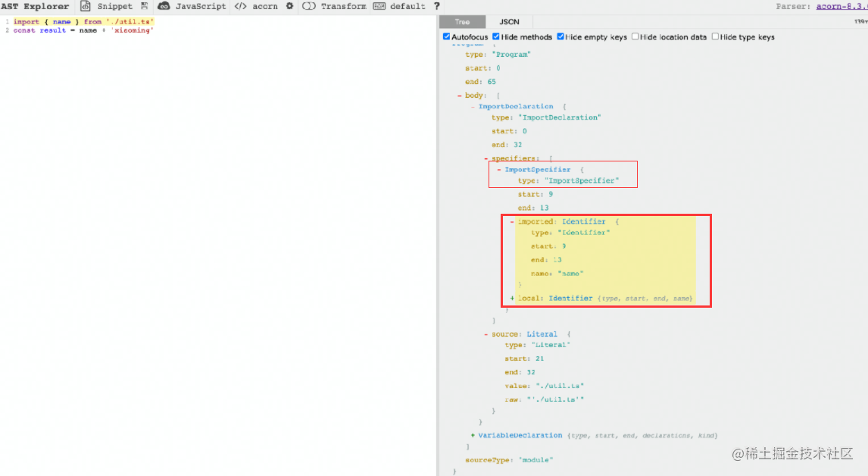This screenshot has width=868, height=476.
Task: Open the acorn-8.3 parser link
Action: click(x=841, y=6)
